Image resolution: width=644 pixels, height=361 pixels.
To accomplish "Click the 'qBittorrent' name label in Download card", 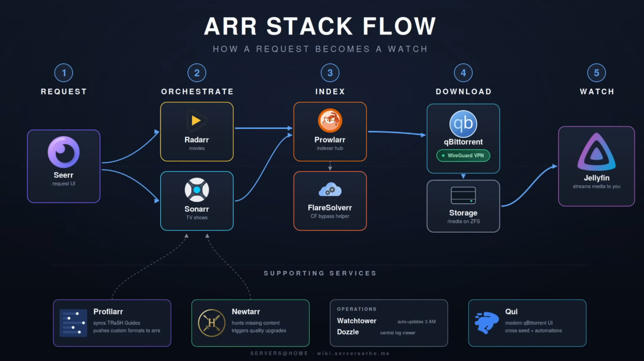I will point(463,142).
